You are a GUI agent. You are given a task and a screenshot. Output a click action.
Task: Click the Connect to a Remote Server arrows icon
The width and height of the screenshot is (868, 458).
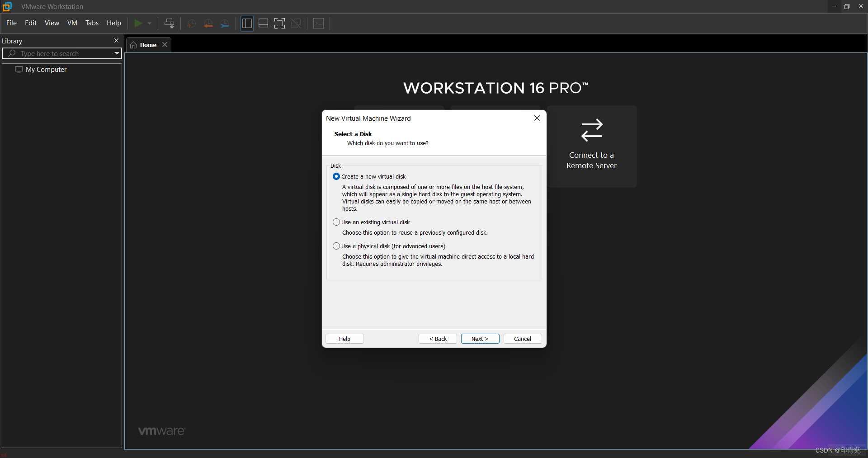pyautogui.click(x=592, y=130)
